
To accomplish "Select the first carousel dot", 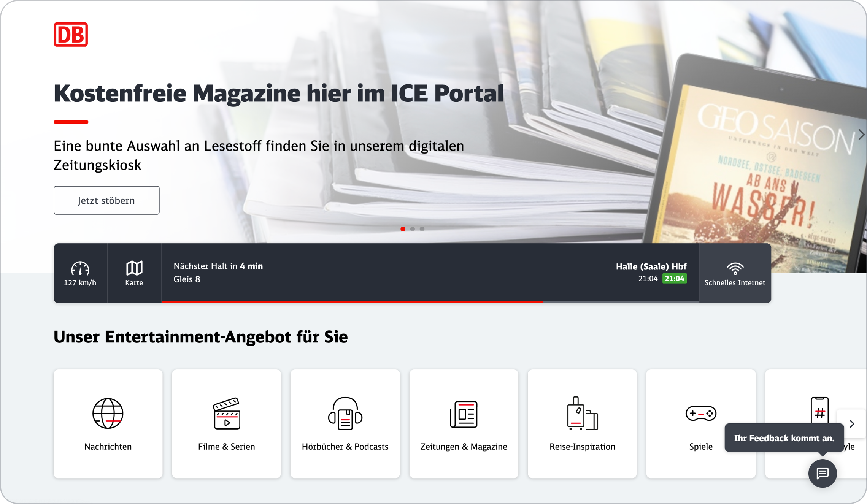I will tap(403, 229).
